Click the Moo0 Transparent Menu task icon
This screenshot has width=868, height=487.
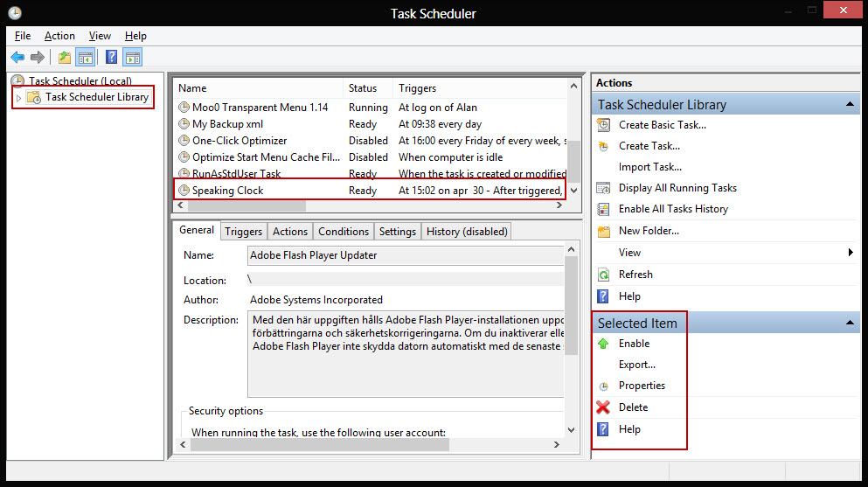coord(184,108)
